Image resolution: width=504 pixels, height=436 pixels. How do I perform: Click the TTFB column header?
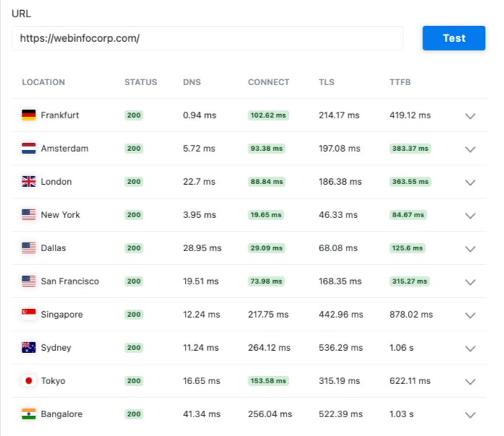(x=400, y=82)
